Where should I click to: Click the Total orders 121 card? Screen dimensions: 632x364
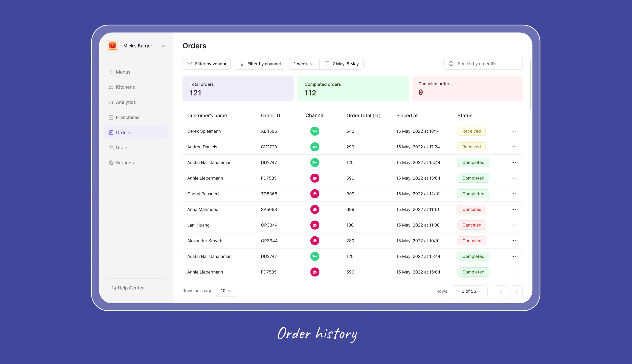(x=238, y=88)
